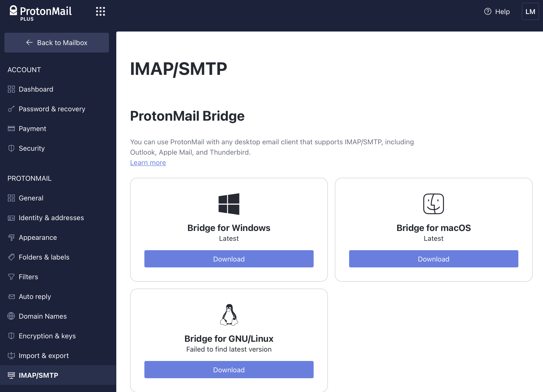Click the ProtonMail Plus logo
Screen dimensions: 543x392
coord(41,13)
